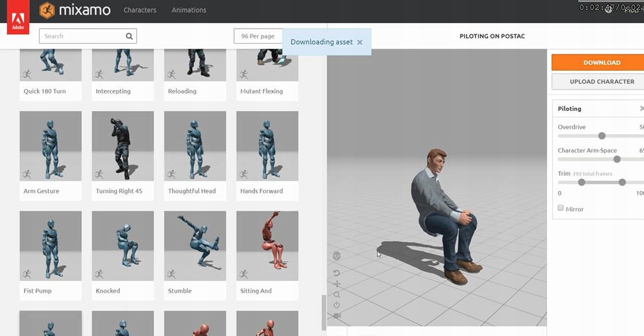Screen dimensions: 644x336
Task: Click the Character Arm-Space slider handle
Action: click(x=617, y=160)
